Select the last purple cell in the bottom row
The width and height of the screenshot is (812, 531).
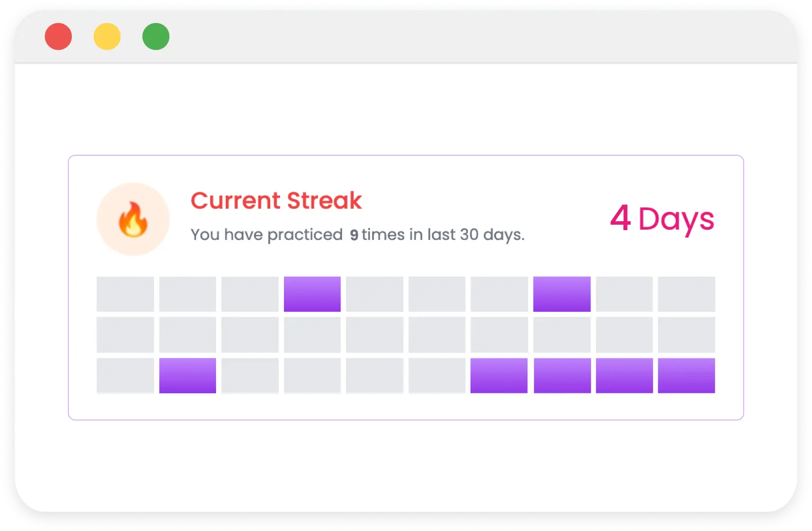click(x=686, y=375)
